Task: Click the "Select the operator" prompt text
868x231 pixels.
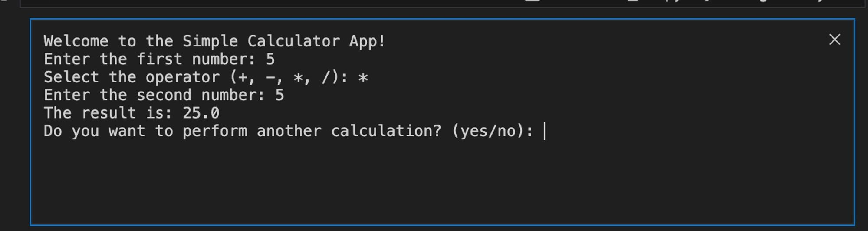Action: click(x=132, y=77)
